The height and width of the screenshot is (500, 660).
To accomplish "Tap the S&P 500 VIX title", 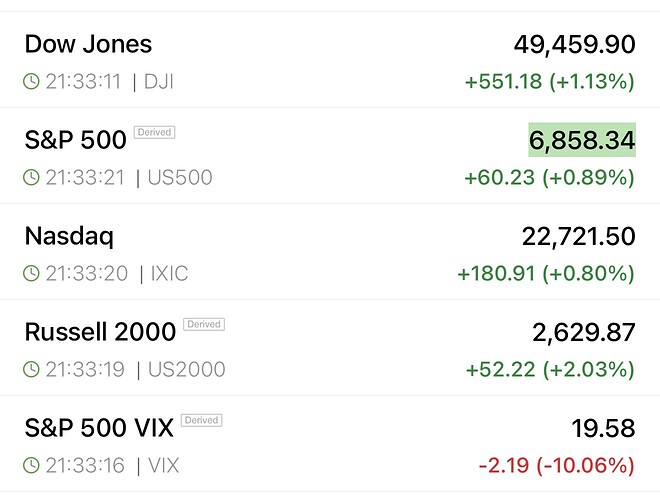I will [x=99, y=427].
